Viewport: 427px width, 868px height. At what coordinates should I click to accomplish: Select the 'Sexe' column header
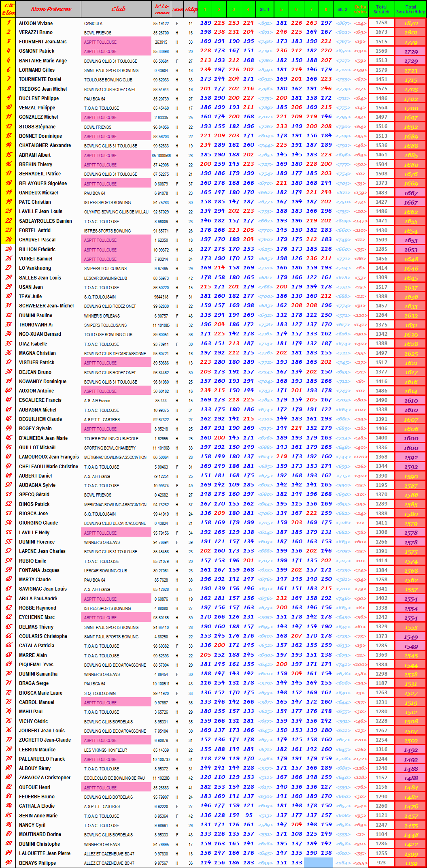pos(177,9)
